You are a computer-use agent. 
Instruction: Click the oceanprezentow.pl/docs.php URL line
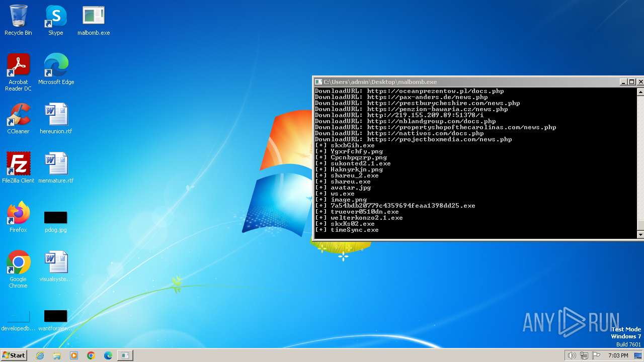pos(409,91)
